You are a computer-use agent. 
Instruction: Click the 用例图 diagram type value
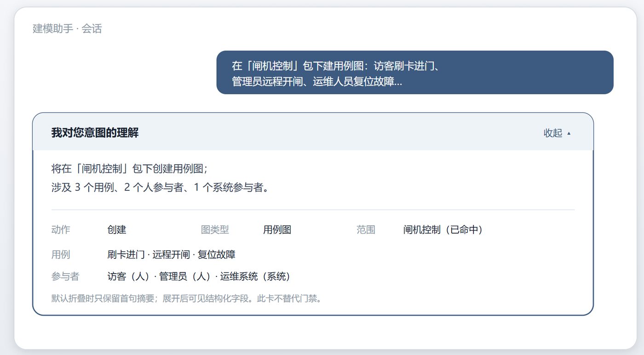pos(277,229)
